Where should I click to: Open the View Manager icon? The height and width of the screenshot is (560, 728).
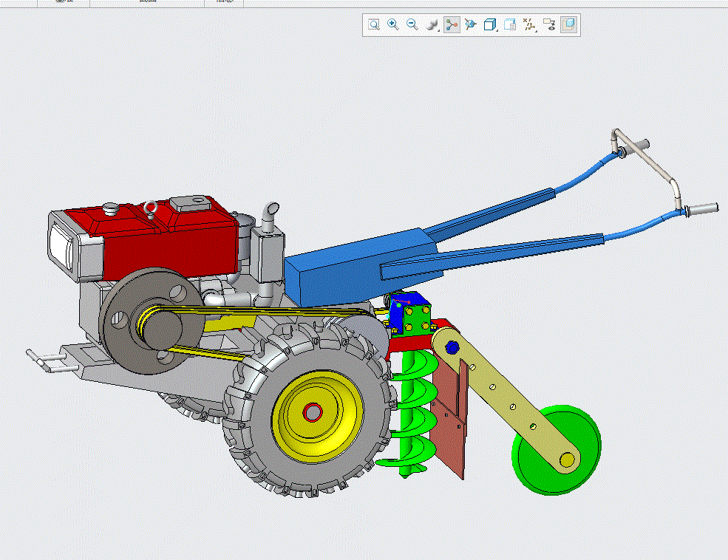point(510,24)
